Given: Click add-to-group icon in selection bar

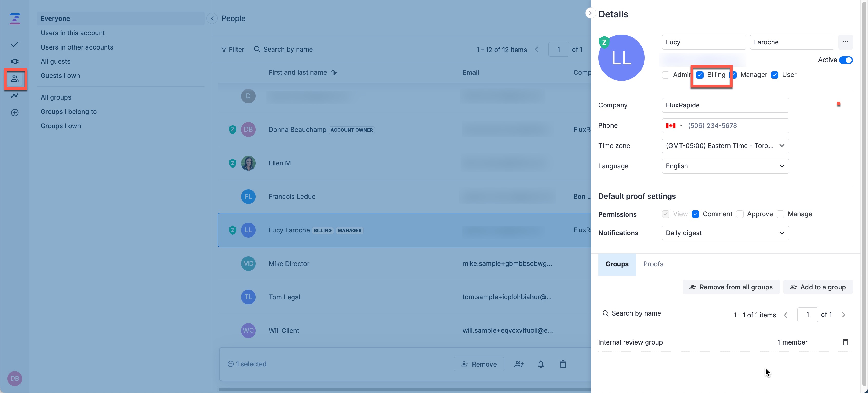Looking at the screenshot, I should tap(518, 364).
